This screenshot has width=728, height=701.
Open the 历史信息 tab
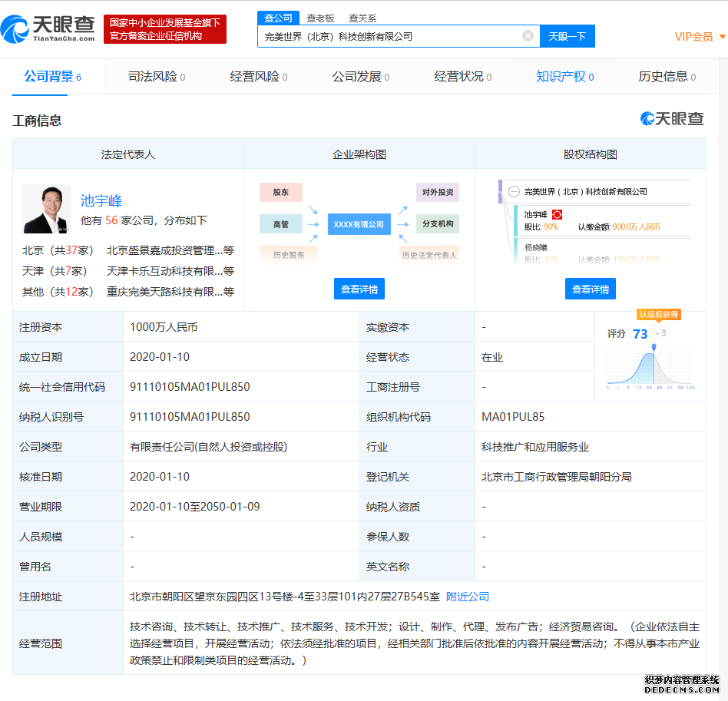667,77
